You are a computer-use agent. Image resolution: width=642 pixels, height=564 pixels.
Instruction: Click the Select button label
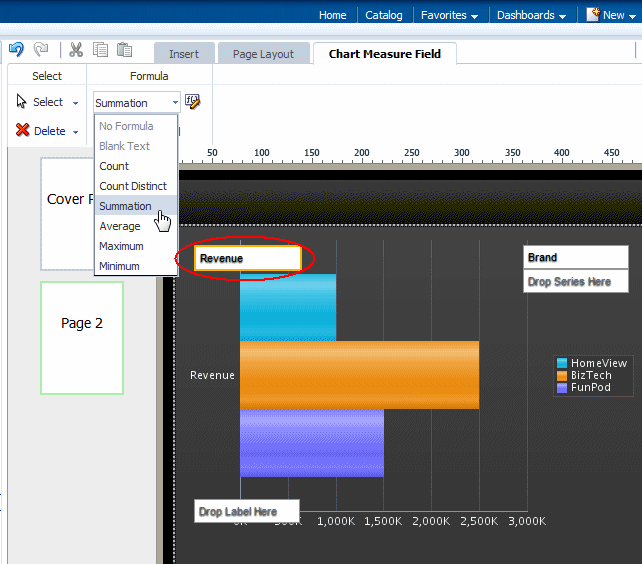[48, 102]
